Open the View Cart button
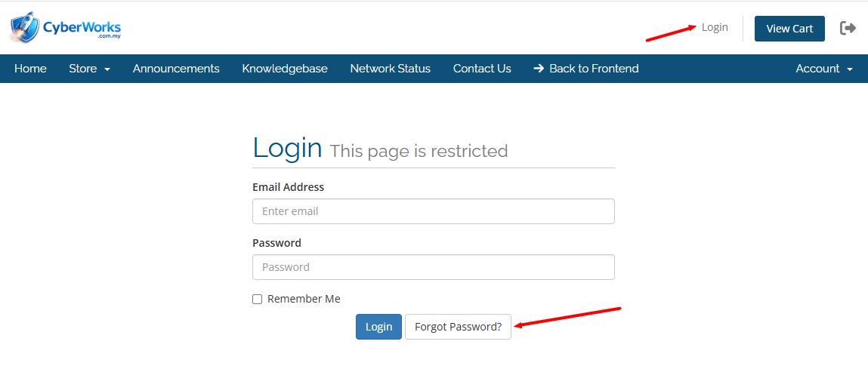Viewport: 868px width, 369px height. point(789,29)
